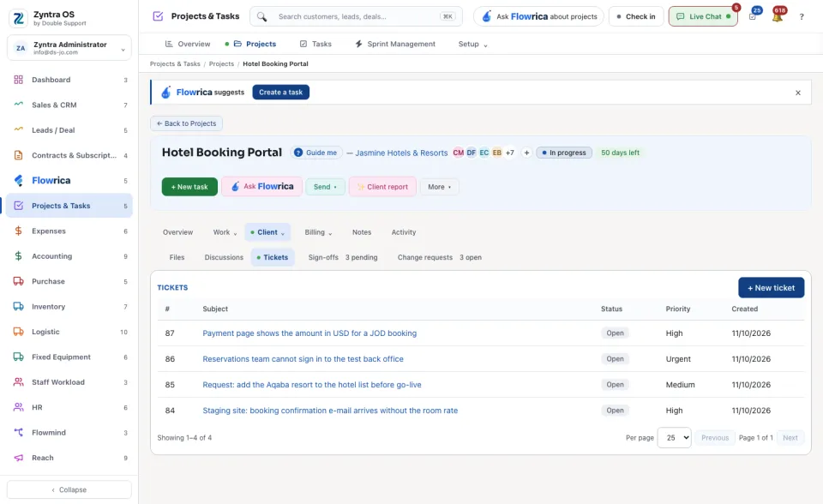This screenshot has height=504, width=823.
Task: Click the Flowrica droplet icon in sidebar
Action: tap(18, 181)
